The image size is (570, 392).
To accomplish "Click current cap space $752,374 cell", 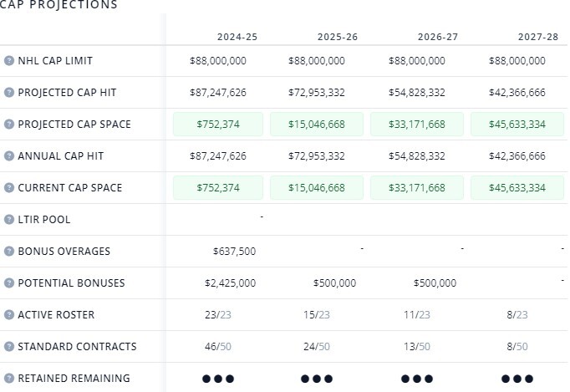I will (x=218, y=187).
